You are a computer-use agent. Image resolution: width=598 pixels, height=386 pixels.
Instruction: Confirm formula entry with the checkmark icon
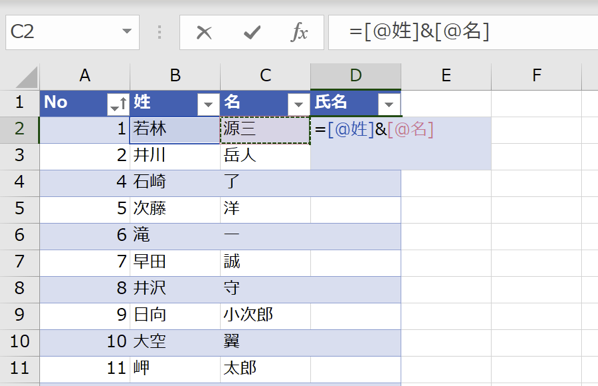[252, 32]
